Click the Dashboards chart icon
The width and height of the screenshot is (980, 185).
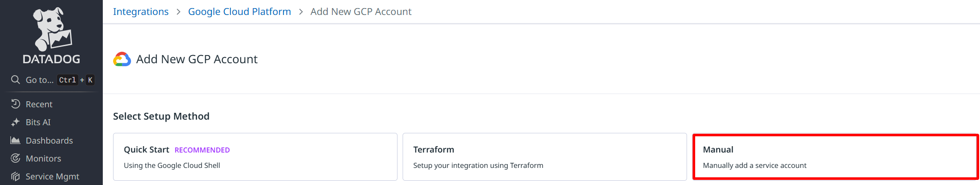(15, 140)
